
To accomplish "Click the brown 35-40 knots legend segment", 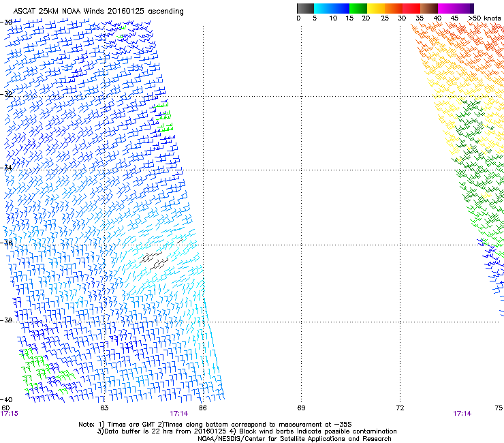I will pyautogui.click(x=429, y=8).
